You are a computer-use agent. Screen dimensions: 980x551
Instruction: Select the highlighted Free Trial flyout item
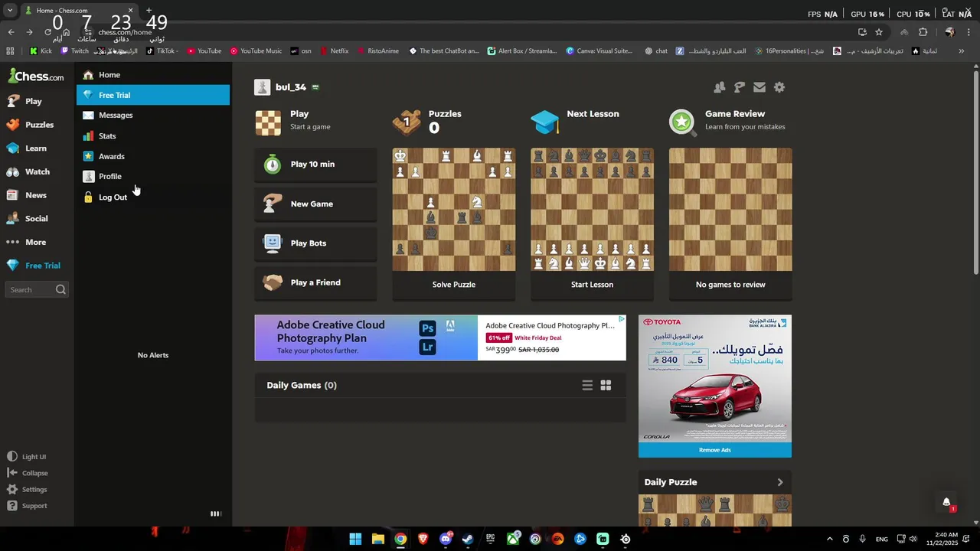pyautogui.click(x=153, y=95)
